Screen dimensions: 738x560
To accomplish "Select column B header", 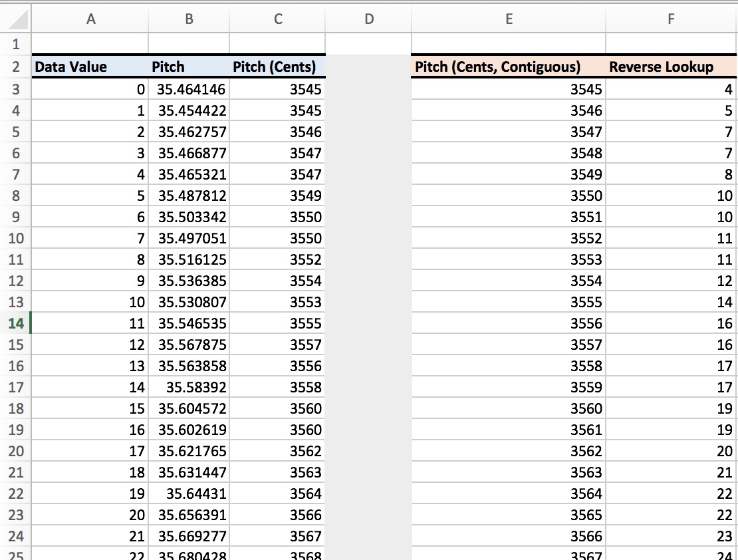I will (x=188, y=19).
